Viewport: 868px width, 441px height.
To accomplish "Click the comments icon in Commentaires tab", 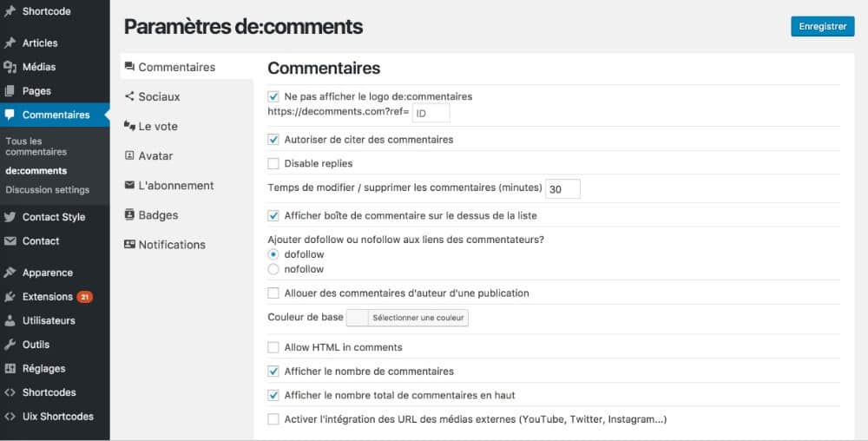I will 129,67.
